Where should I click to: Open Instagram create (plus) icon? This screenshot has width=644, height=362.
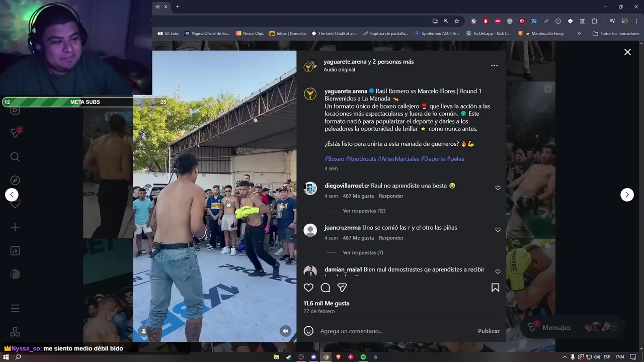point(15,227)
